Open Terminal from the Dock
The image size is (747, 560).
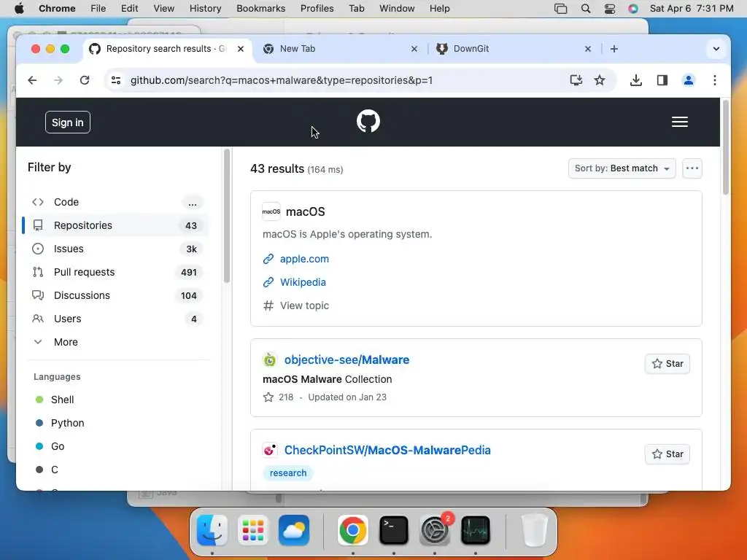point(393,530)
